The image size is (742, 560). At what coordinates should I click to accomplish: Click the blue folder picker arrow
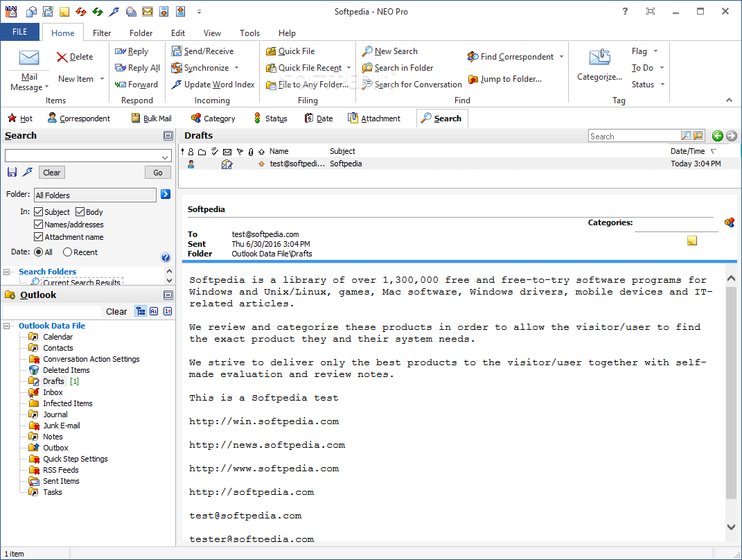tap(165, 194)
